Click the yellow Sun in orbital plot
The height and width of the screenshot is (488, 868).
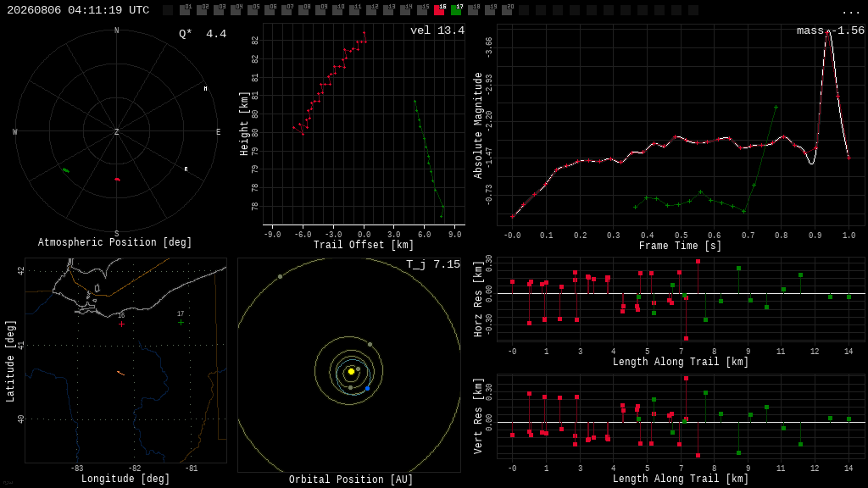pos(351,371)
